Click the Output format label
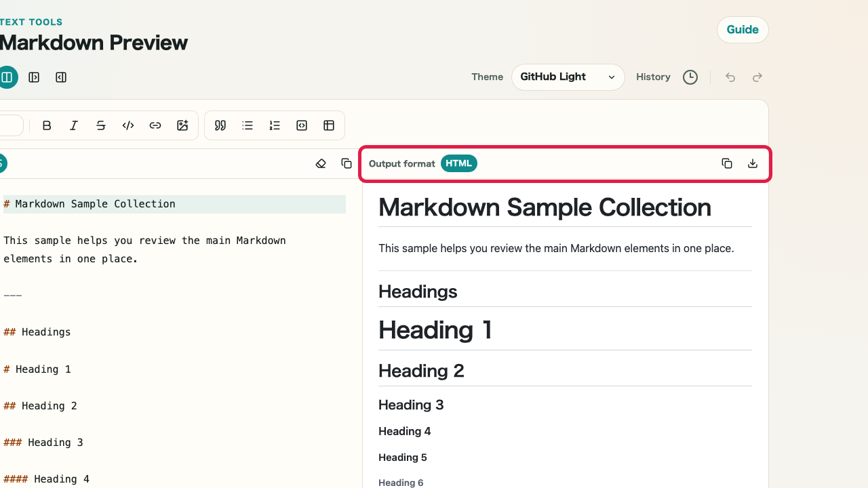This screenshot has width=868, height=488. pos(402,163)
